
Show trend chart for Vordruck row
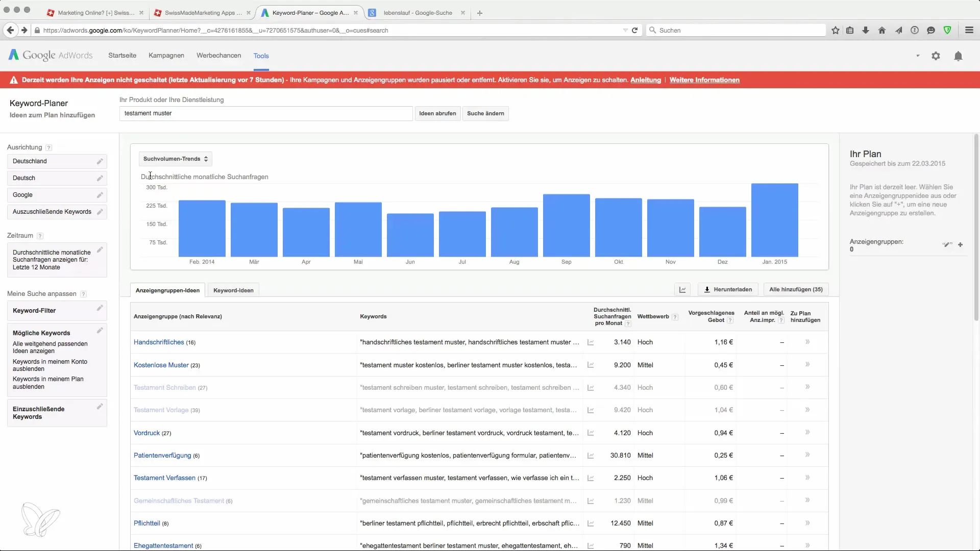(591, 433)
